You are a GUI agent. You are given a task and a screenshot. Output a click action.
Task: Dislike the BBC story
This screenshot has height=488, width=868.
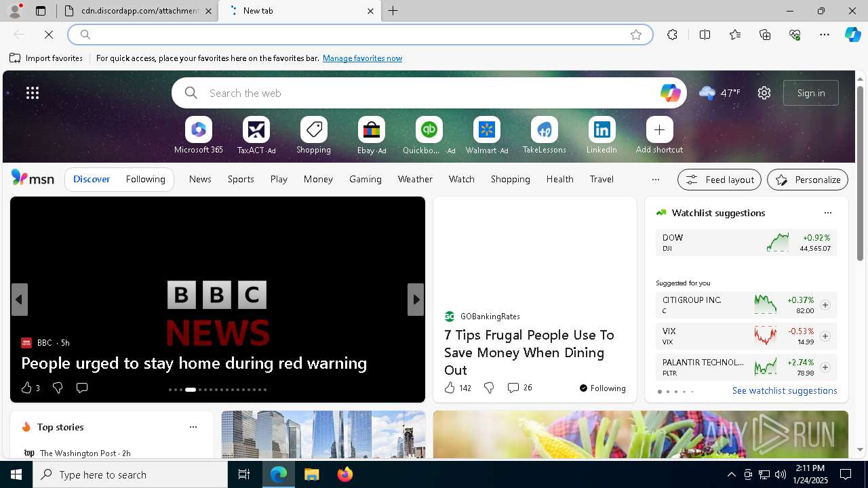point(58,388)
